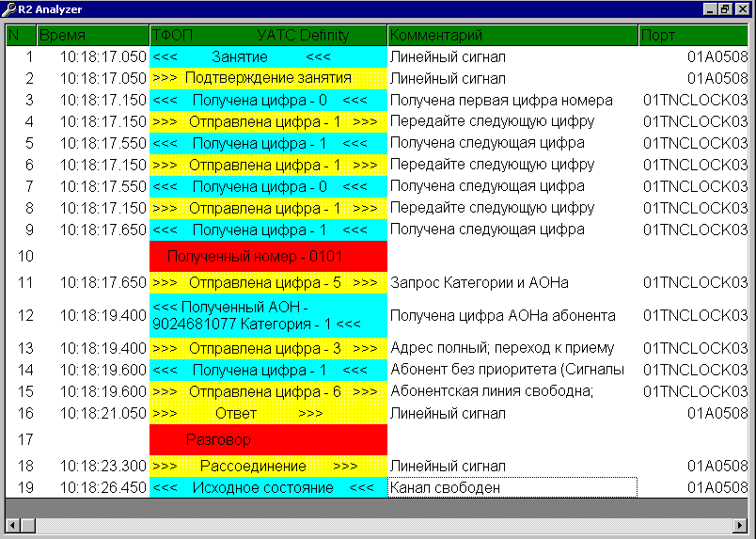Screen dimensions: 756x539
Task: Click the horizontal scrollbar thumb
Action: click(x=28, y=525)
